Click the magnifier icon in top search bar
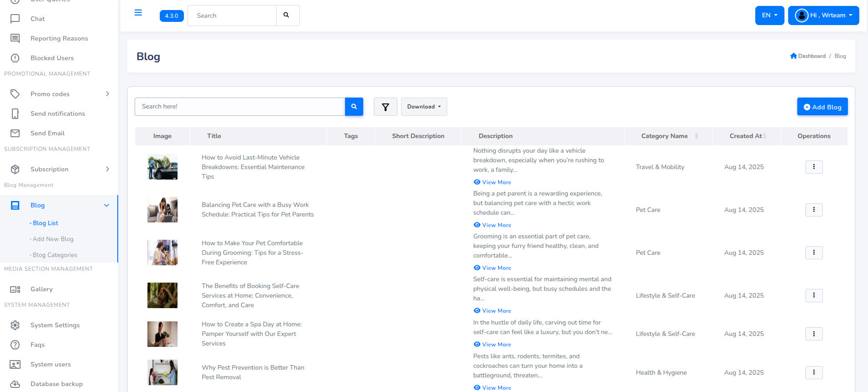This screenshot has width=868, height=392. coord(287,15)
